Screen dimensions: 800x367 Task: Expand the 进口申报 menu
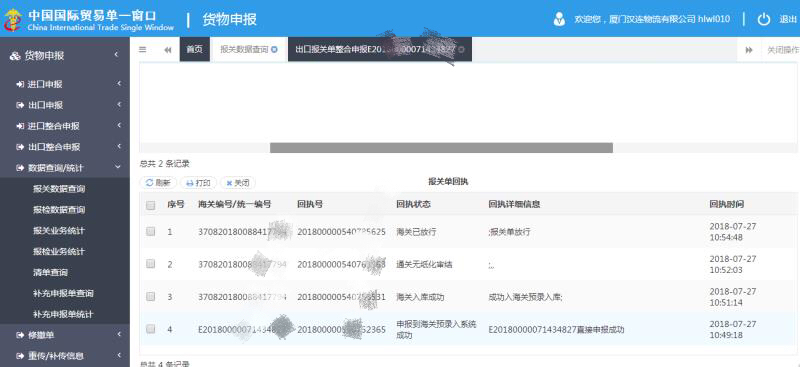click(65, 84)
